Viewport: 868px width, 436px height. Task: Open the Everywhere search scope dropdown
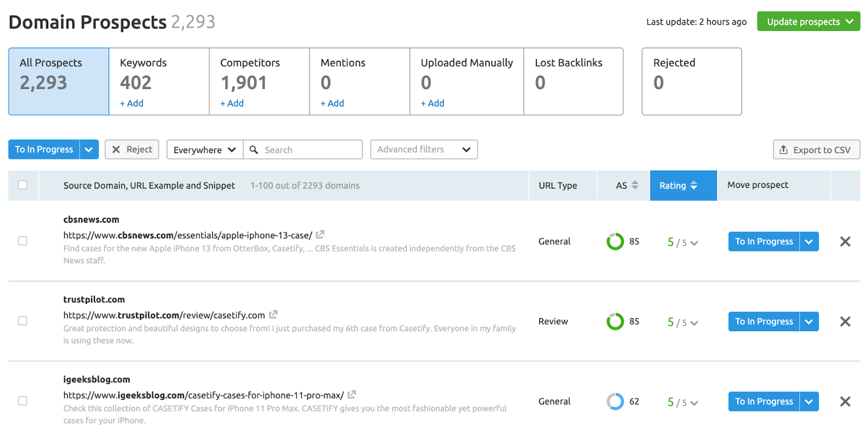205,150
